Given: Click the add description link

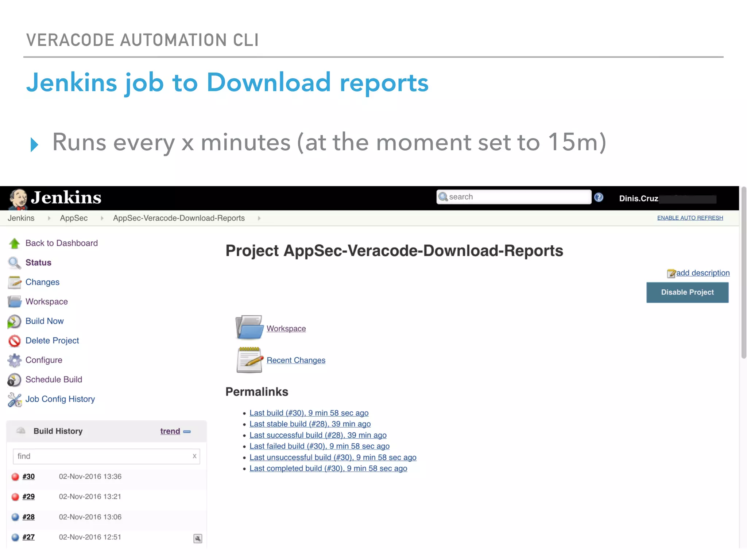Looking at the screenshot, I should 703,273.
